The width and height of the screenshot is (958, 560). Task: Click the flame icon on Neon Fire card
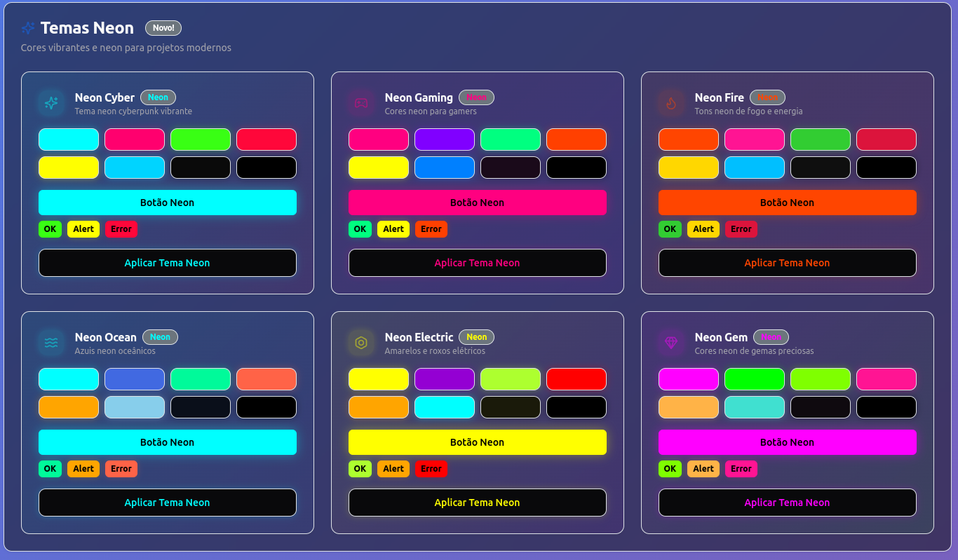[x=670, y=103]
